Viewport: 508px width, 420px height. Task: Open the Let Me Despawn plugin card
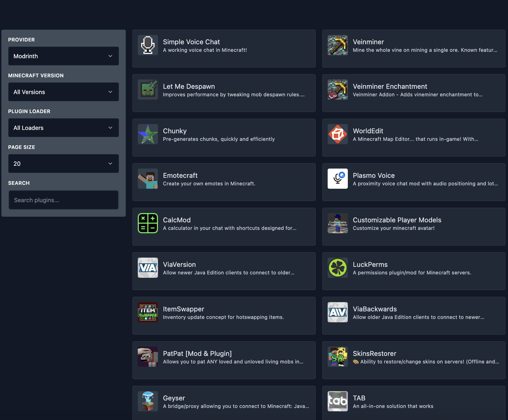click(224, 93)
